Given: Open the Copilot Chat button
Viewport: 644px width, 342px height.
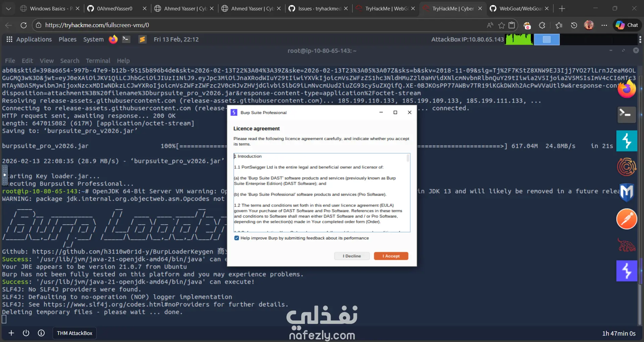Looking at the screenshot, I should click(627, 25).
